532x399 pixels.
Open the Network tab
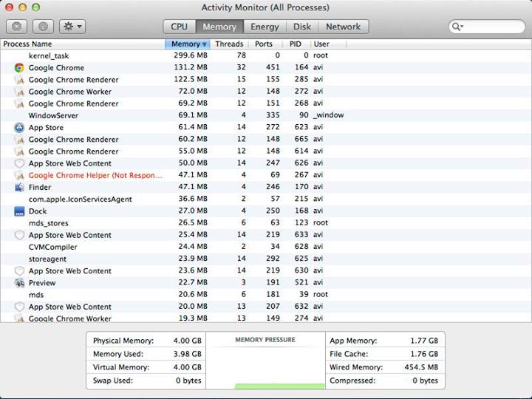coord(343,27)
